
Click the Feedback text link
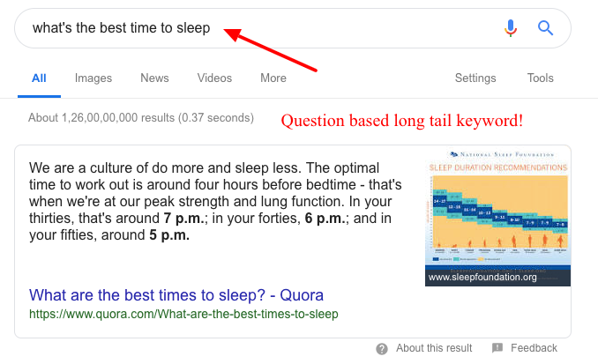pyautogui.click(x=534, y=348)
